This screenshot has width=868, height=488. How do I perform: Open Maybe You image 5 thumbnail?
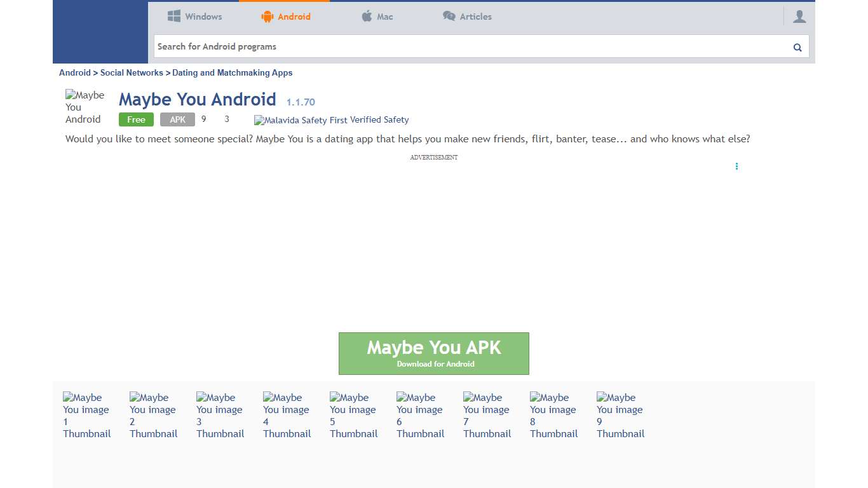[353, 415]
